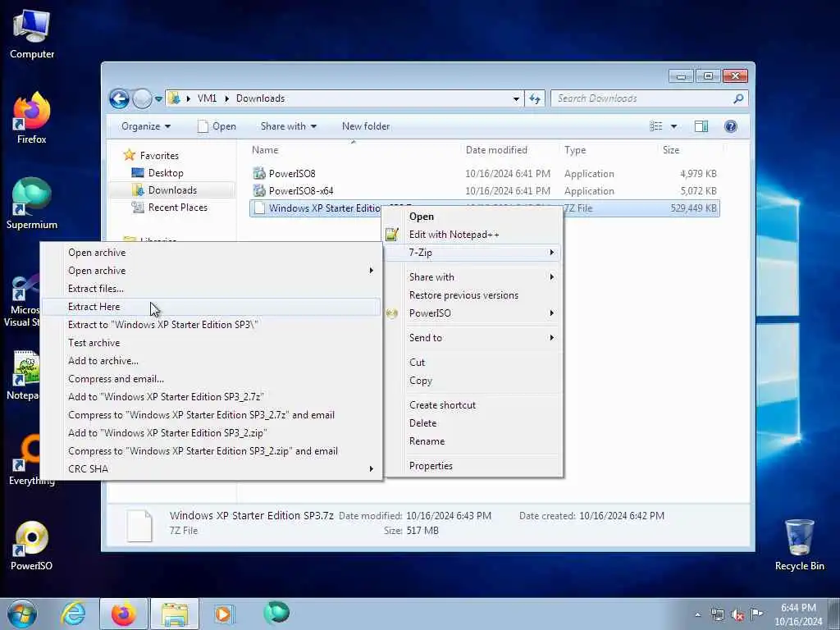The height and width of the screenshot is (630, 840).
Task: Select Recent Places in the navigation pane
Action: pyautogui.click(x=177, y=208)
